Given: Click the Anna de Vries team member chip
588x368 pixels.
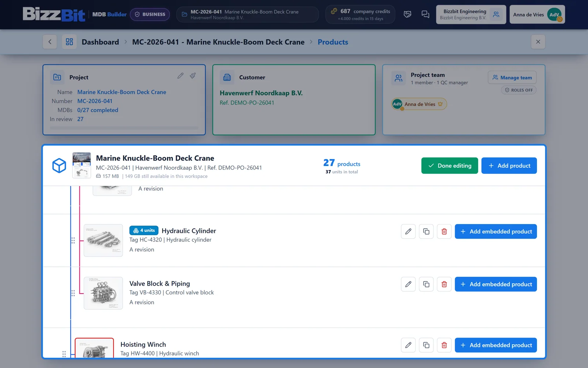Looking at the screenshot, I should pyautogui.click(x=419, y=104).
